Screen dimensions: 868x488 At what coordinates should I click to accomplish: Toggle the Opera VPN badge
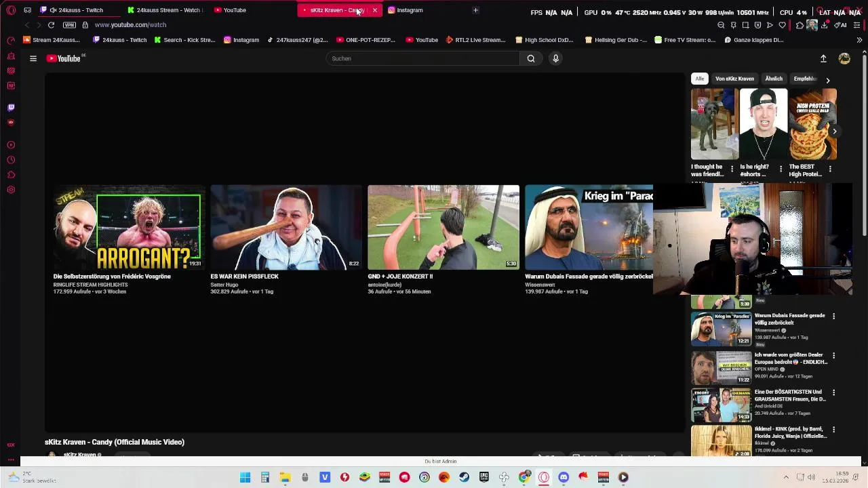[x=69, y=25]
